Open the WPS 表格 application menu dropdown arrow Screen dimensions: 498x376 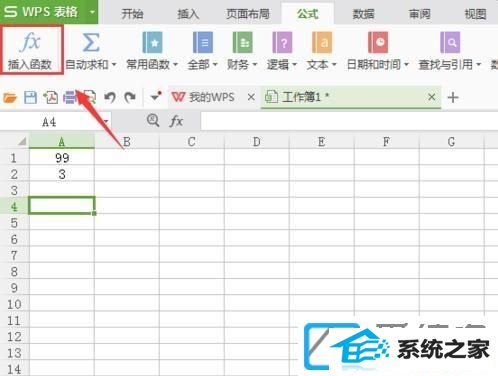pyautogui.click(x=92, y=12)
